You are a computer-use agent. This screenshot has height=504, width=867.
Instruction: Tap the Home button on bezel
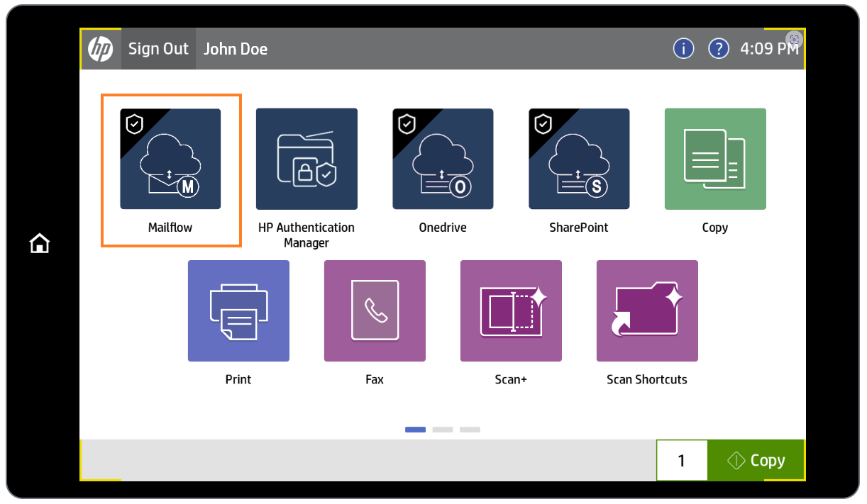pyautogui.click(x=40, y=244)
